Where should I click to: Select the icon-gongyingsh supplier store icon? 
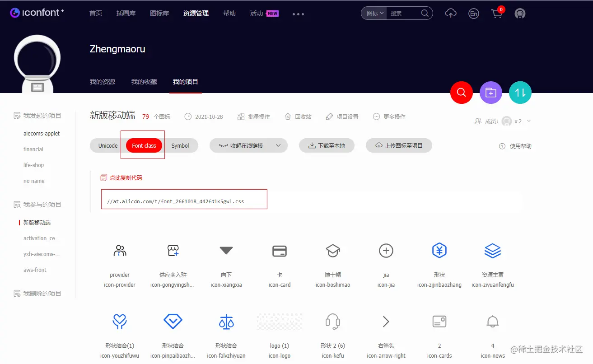pyautogui.click(x=173, y=251)
